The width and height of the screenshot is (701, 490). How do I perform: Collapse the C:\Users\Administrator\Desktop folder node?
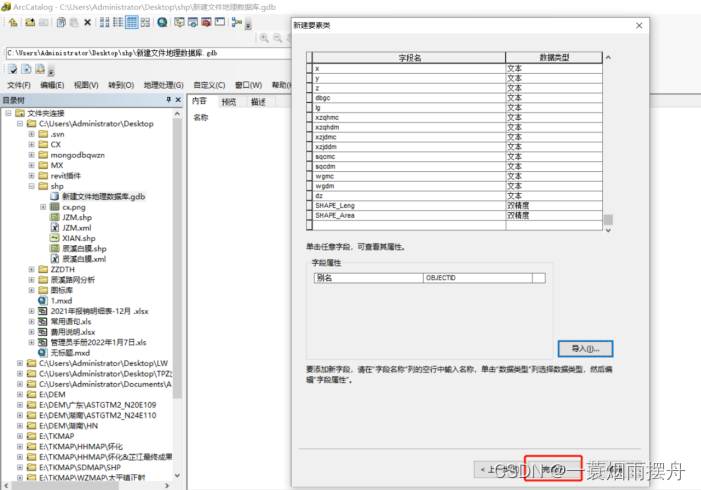pos(20,123)
